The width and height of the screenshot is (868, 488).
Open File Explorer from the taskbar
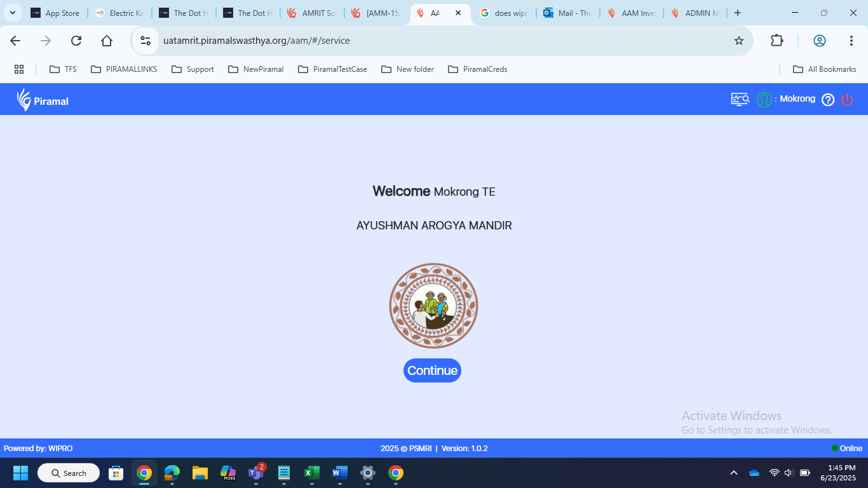click(x=200, y=473)
